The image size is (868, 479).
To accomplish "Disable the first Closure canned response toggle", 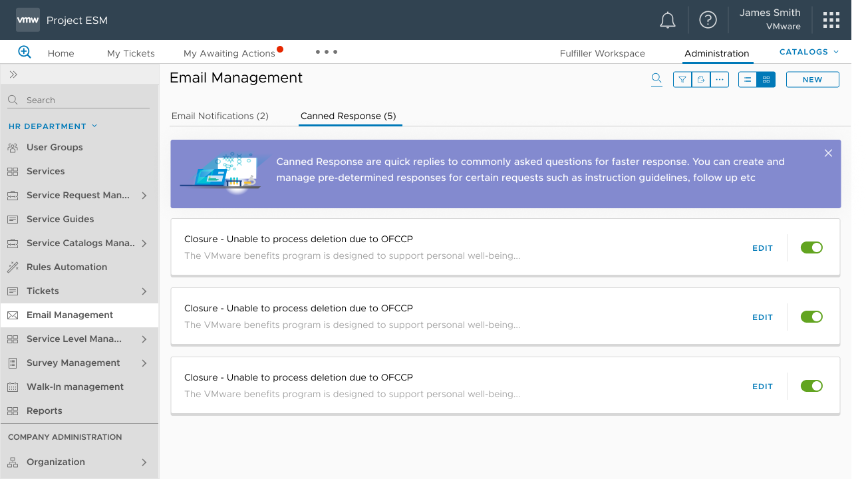I will pos(811,247).
